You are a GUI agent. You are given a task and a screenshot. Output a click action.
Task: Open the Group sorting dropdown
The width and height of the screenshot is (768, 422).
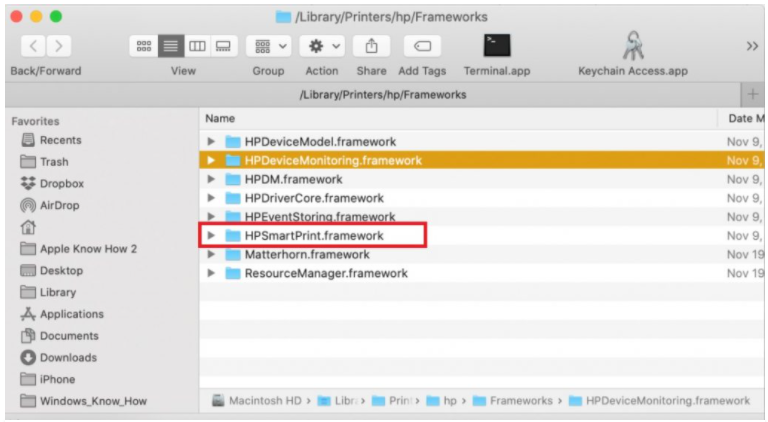point(268,46)
